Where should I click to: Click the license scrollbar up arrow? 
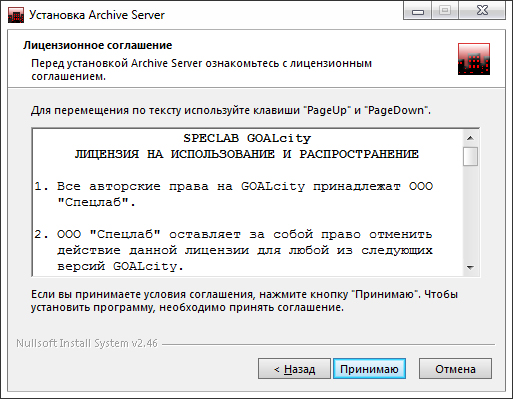tap(470, 138)
